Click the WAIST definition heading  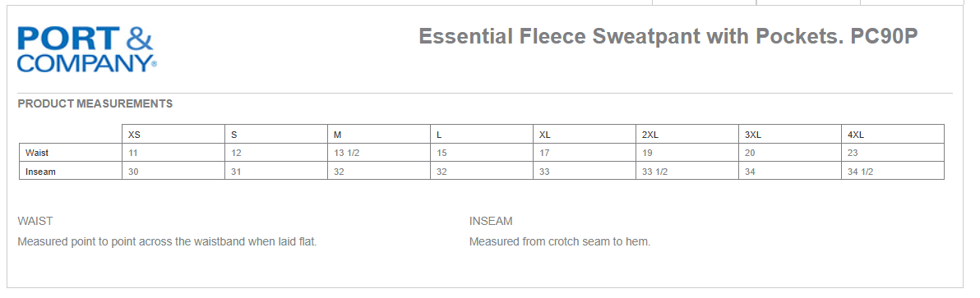click(x=35, y=222)
